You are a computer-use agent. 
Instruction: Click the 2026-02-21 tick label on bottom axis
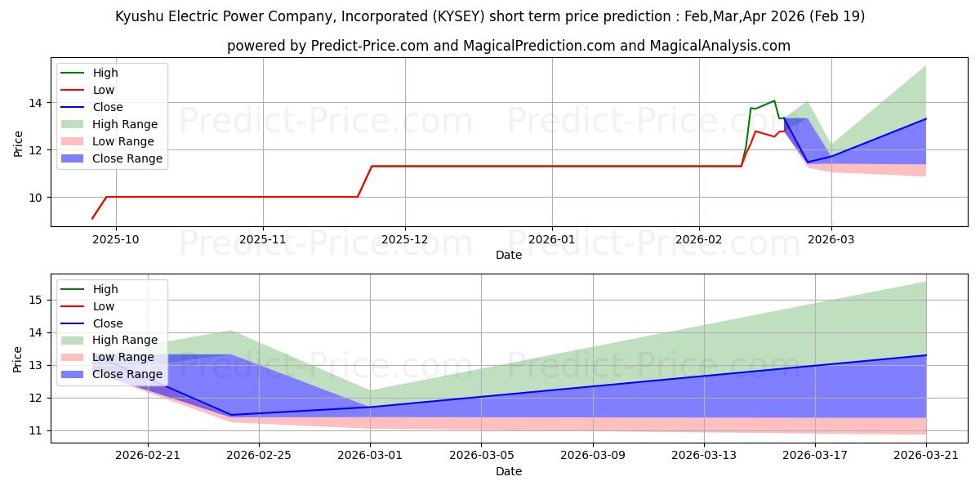click(x=148, y=456)
